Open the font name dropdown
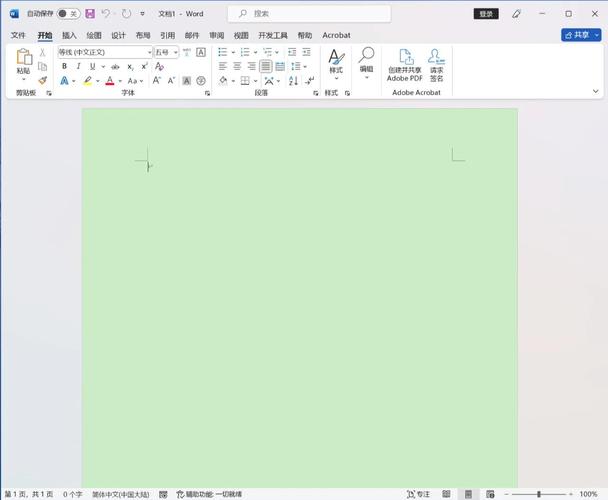This screenshot has height=500, width=608. [149, 52]
